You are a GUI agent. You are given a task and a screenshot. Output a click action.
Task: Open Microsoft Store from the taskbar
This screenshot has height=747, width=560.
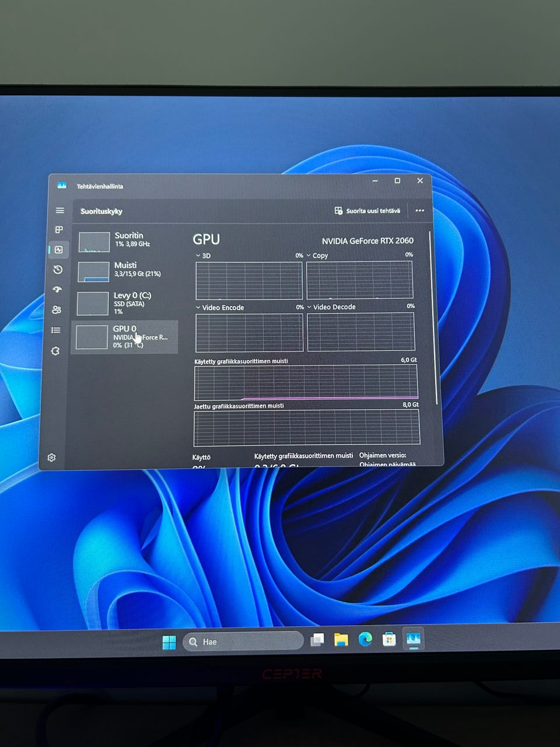[389, 640]
